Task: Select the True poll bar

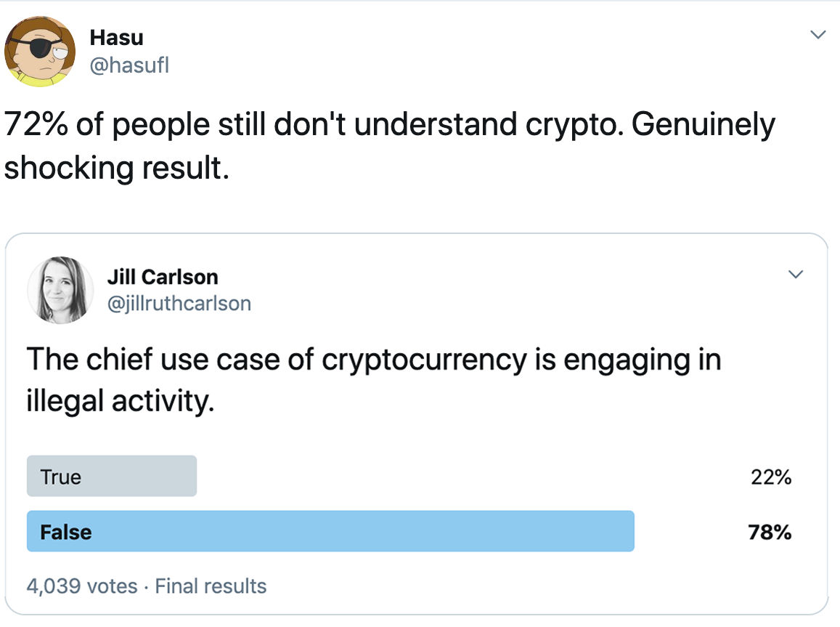Action: tap(111, 476)
